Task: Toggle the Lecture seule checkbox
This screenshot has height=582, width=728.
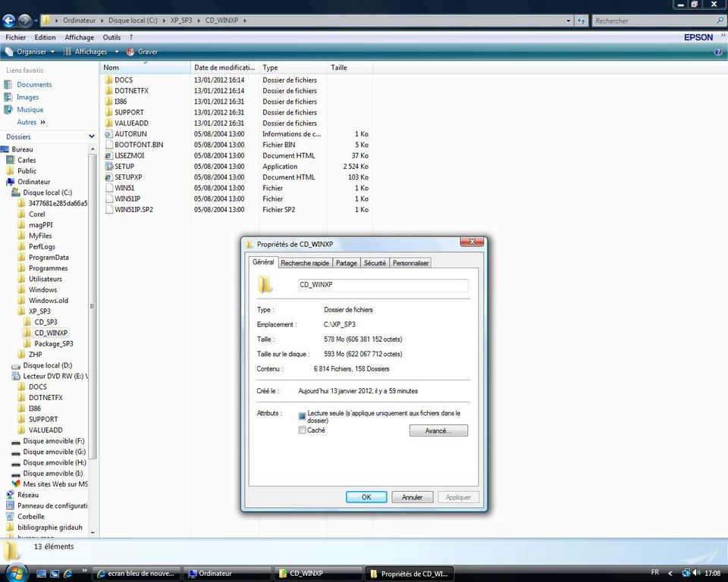Action: pos(303,416)
